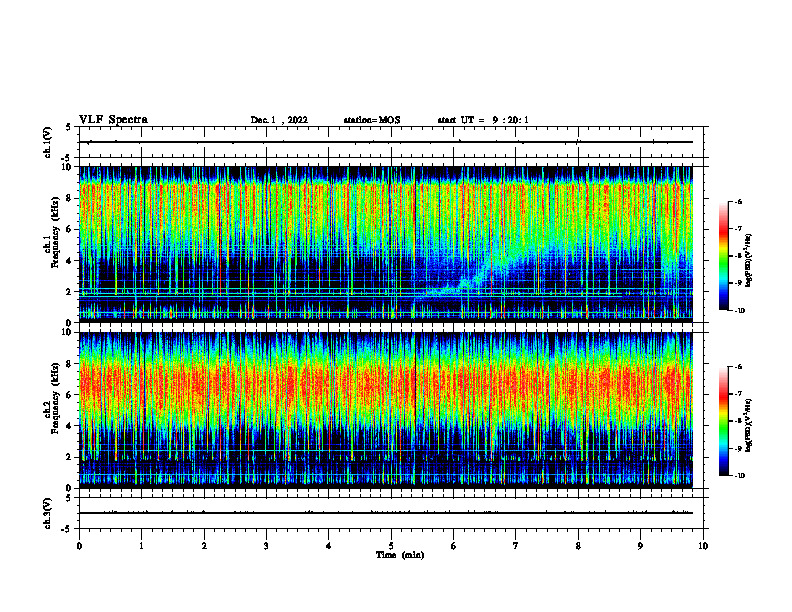The width and height of the screenshot is (792, 612).
Task: Click the ch.1 spectrogram panel
Action: coord(391,244)
